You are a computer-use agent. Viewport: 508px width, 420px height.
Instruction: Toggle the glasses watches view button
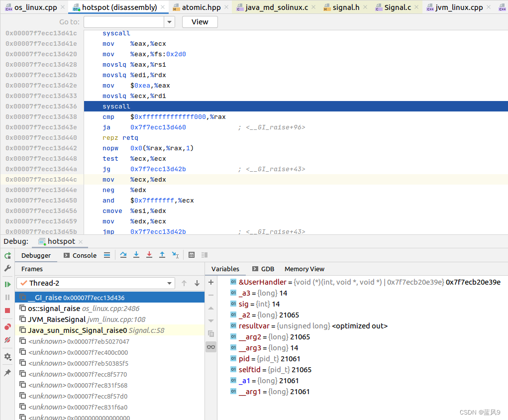pyautogui.click(x=211, y=347)
